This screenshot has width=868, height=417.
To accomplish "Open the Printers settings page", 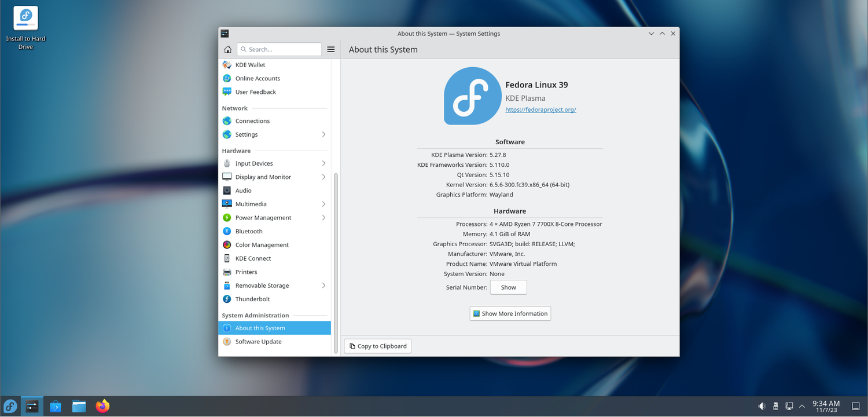I will (x=274, y=272).
